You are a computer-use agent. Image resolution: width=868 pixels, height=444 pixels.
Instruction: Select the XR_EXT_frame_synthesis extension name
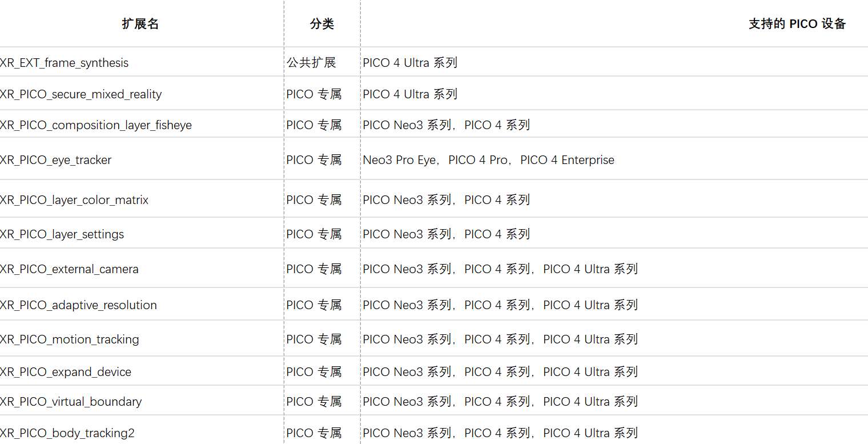(65, 63)
